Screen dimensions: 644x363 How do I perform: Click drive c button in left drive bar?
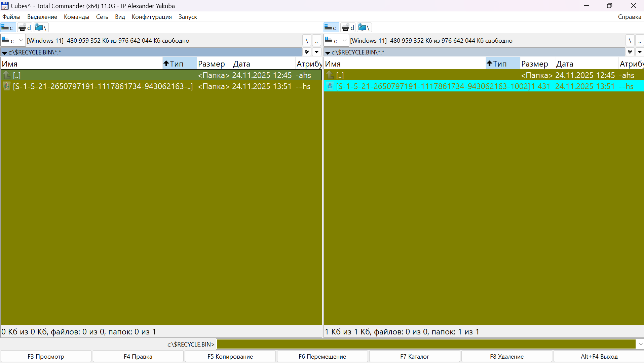pyautogui.click(x=8, y=28)
